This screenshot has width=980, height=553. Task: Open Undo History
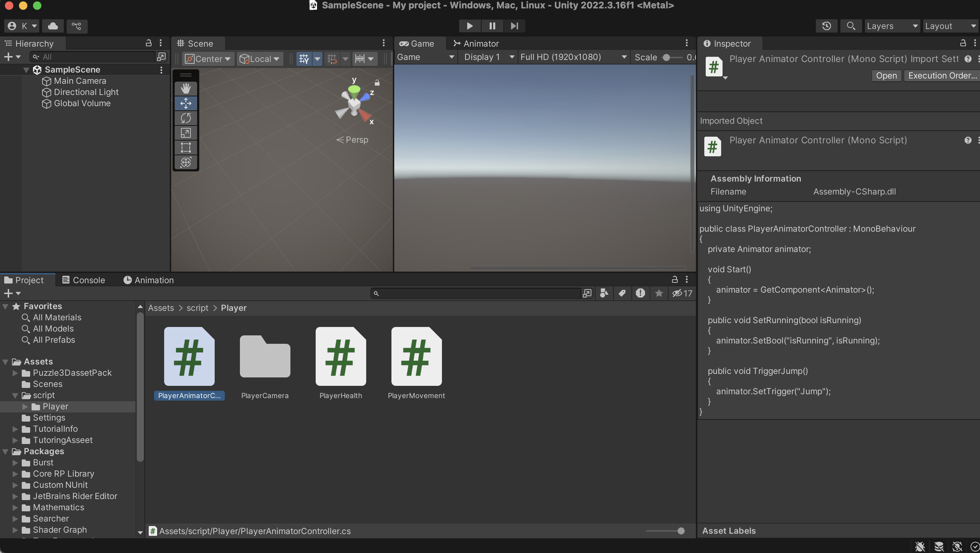826,26
